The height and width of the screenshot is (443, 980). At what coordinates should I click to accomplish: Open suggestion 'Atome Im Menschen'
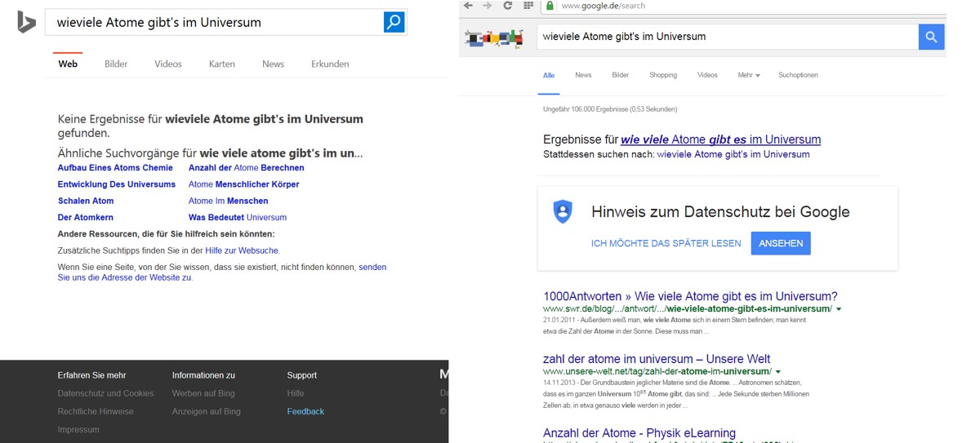tap(228, 201)
